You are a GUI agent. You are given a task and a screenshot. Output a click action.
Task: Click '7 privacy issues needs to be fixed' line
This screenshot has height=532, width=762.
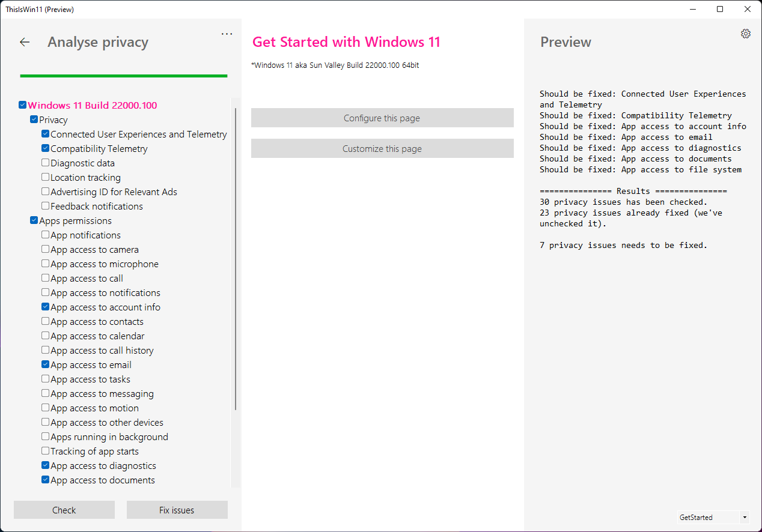[x=623, y=245]
